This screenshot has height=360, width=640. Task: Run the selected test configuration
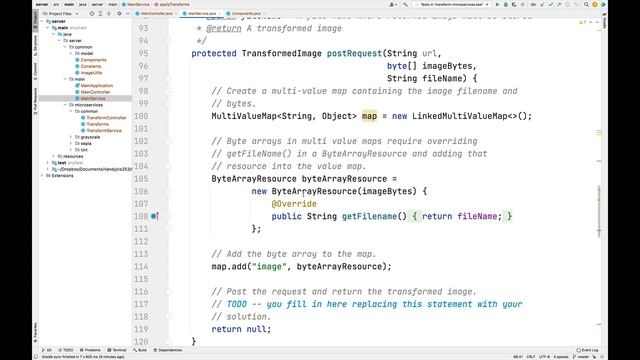[497, 4]
